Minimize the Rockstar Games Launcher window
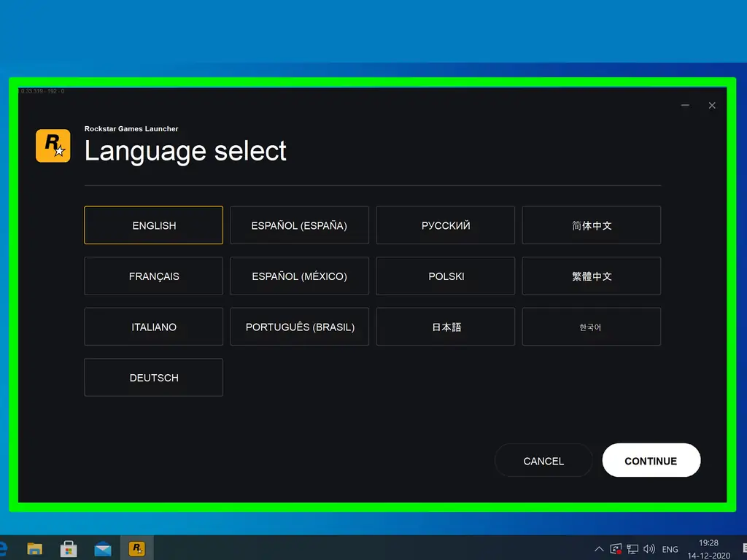The image size is (747, 560). click(x=685, y=105)
